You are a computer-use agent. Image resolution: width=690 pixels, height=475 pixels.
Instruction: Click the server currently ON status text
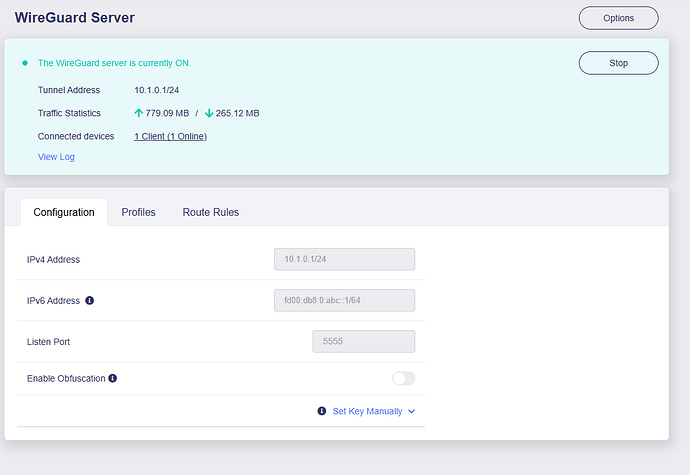[x=114, y=63]
